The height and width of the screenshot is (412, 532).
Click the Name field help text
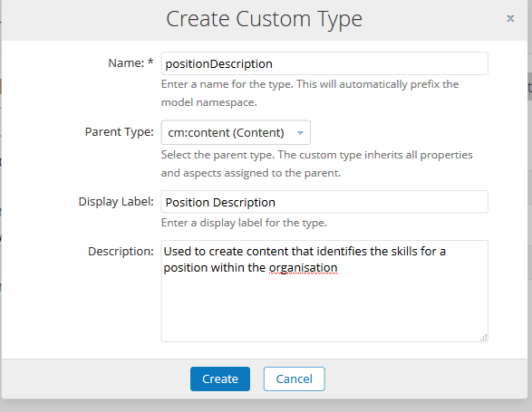pos(310,93)
